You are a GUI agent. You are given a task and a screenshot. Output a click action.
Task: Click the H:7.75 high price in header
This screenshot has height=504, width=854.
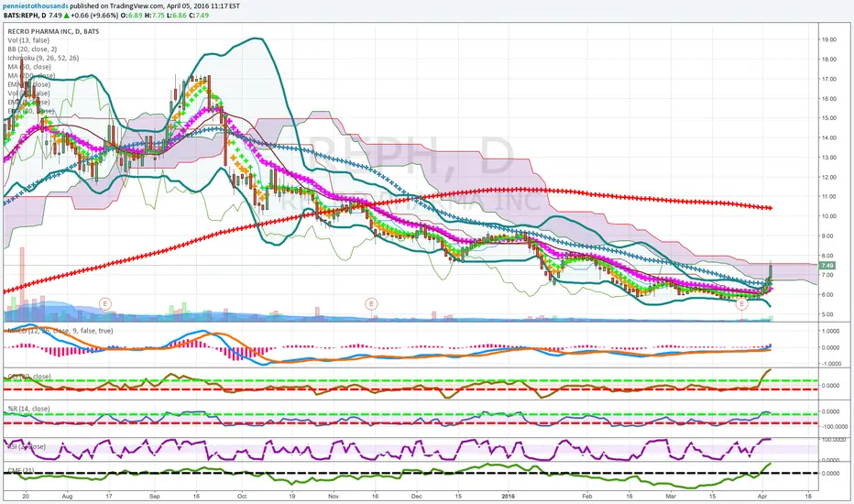pos(155,16)
